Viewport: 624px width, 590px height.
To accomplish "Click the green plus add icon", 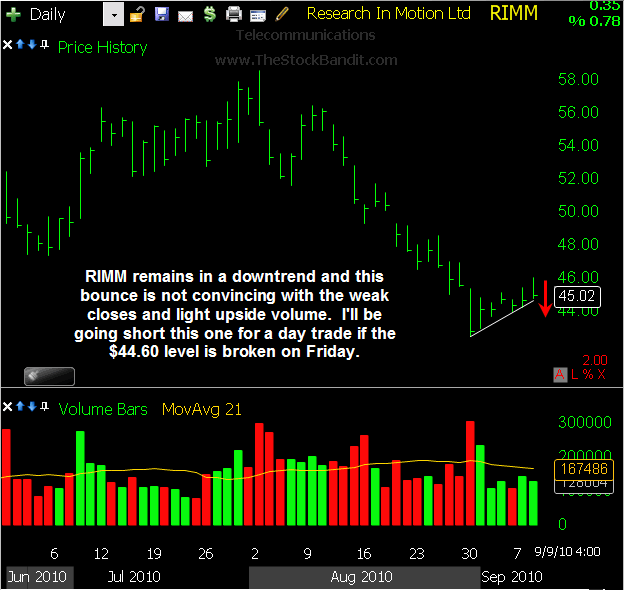I will click(x=13, y=15).
